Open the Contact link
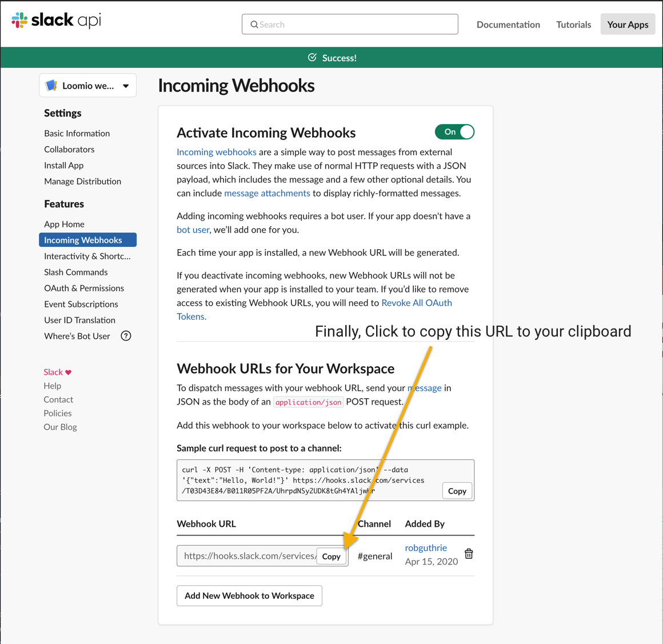The height and width of the screenshot is (644, 663). pos(58,399)
